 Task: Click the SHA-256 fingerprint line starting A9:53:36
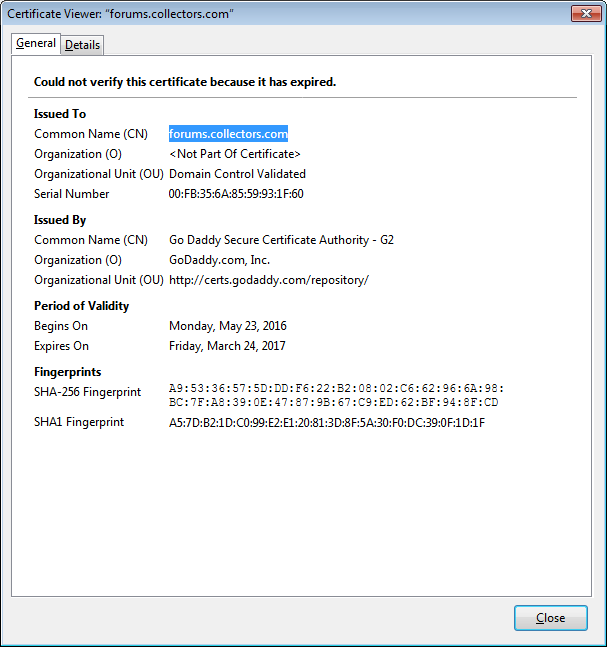point(336,389)
